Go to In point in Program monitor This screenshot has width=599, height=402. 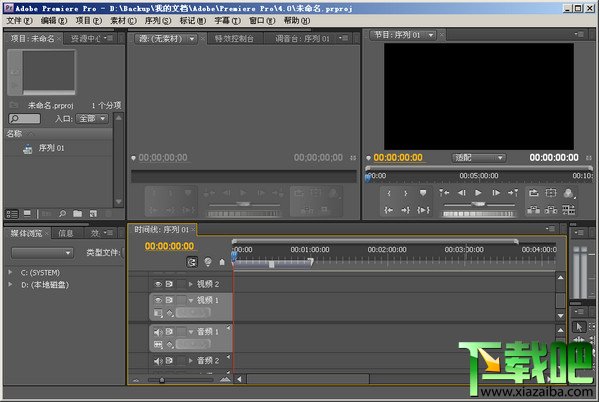389,210
